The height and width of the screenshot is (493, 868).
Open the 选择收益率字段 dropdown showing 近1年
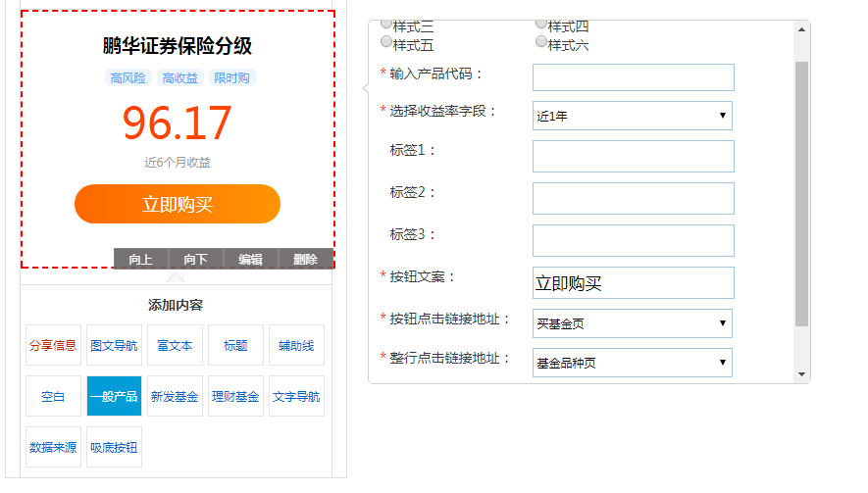633,116
